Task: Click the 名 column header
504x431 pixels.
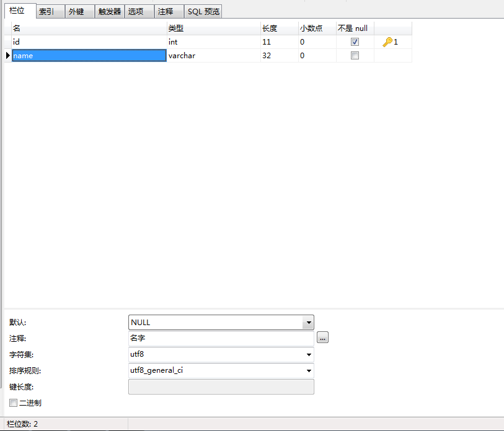Action: click(89, 28)
